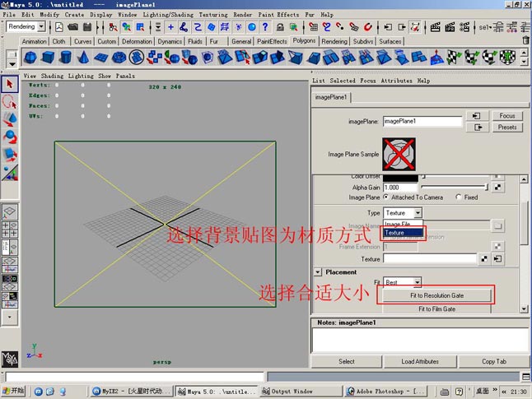Image resolution: width=532 pixels, height=399 pixels.
Task: Choose Texture in Type list
Action: [404, 233]
